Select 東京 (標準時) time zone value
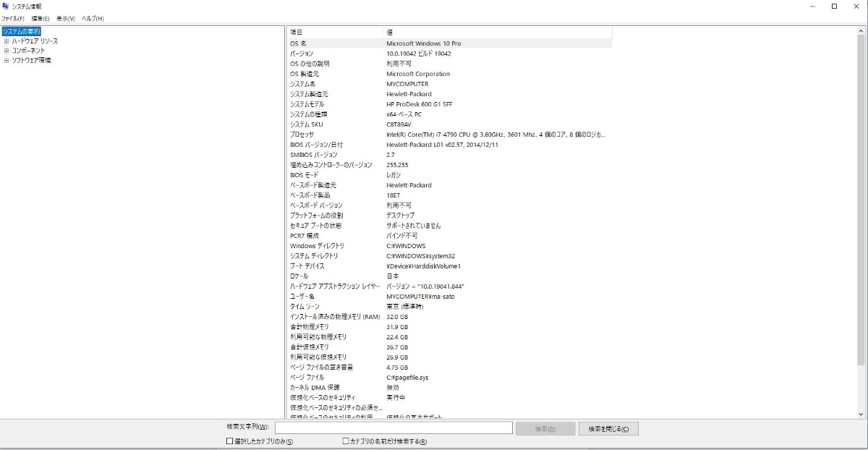868x450 pixels. [x=406, y=307]
